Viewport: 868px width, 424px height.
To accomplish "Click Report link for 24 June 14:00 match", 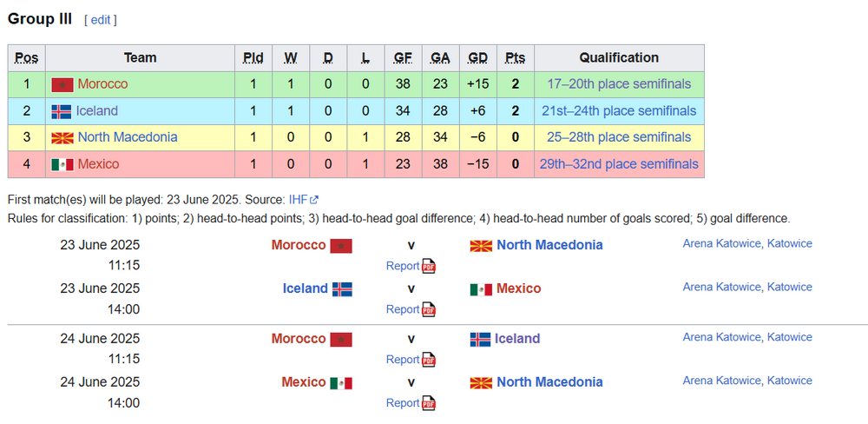I will [x=403, y=403].
